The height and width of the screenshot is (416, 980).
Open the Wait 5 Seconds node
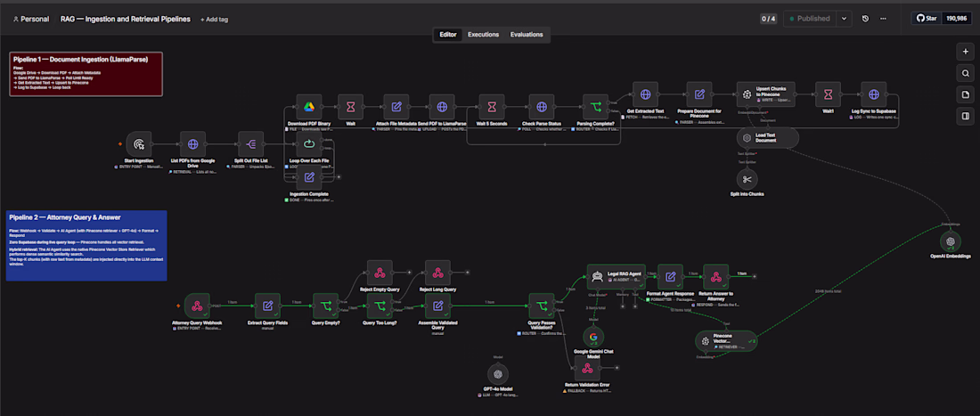[492, 108]
